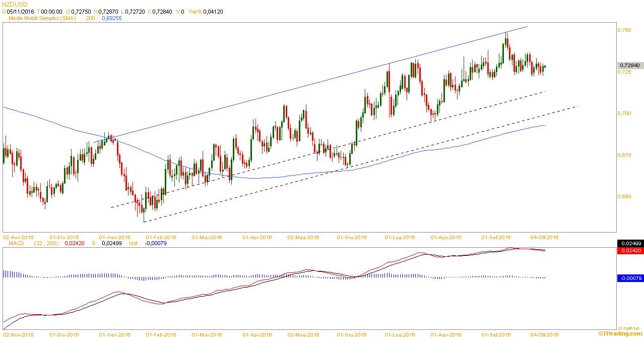Screen dimensions: 644x337
Task: Click the red MACD value box 0,02420
Action: tap(629, 250)
